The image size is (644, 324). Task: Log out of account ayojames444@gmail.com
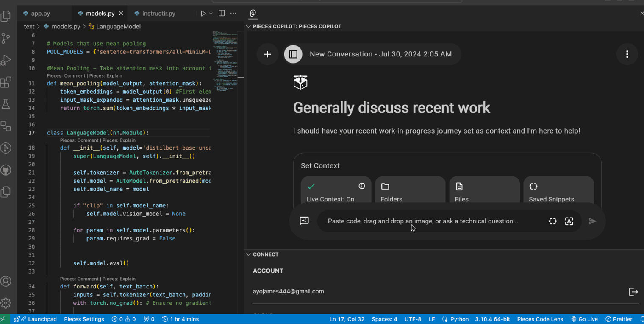pyautogui.click(x=633, y=291)
